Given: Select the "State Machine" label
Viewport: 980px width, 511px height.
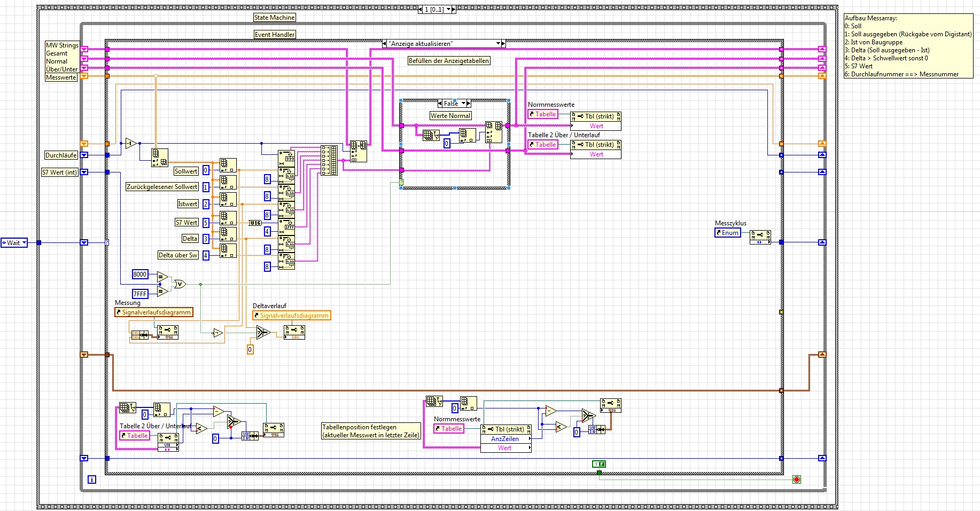Looking at the screenshot, I should coord(274,18).
